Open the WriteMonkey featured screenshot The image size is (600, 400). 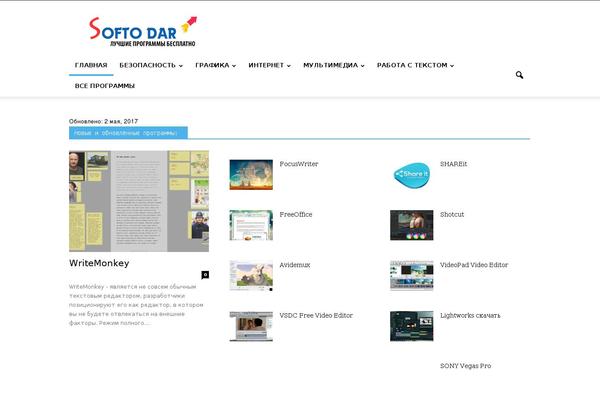pos(139,201)
